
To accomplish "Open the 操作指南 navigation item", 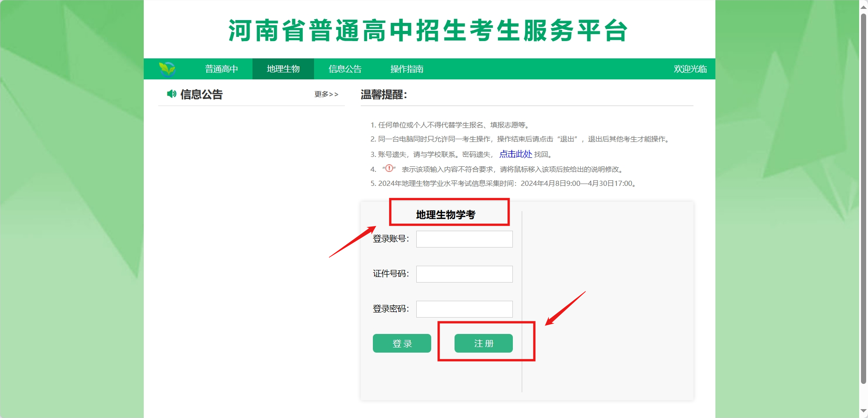I will point(406,69).
